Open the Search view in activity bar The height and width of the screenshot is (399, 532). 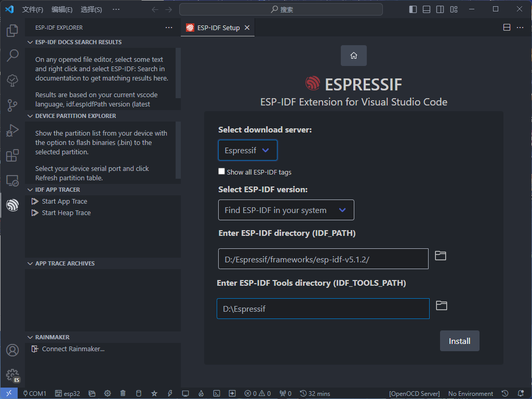(x=12, y=55)
